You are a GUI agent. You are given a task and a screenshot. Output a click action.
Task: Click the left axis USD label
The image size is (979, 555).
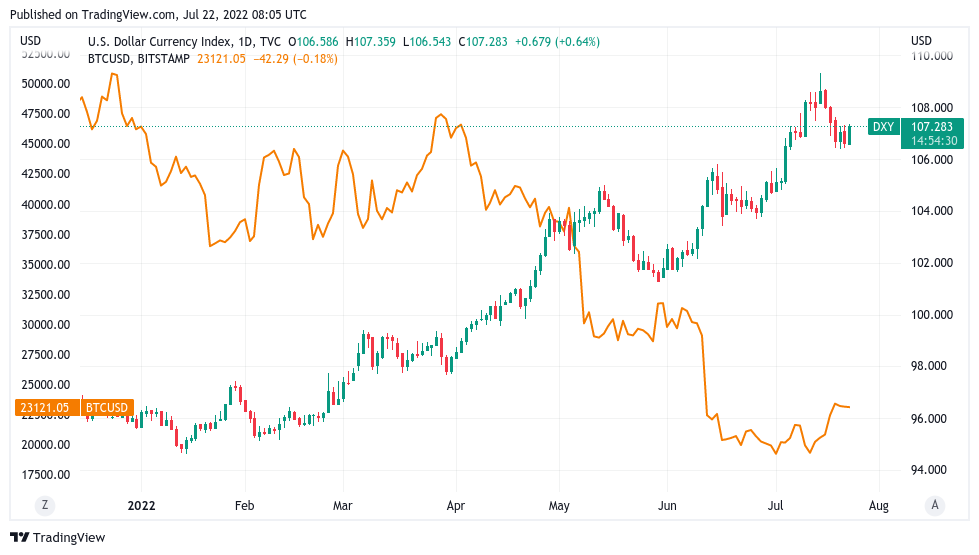(31, 41)
